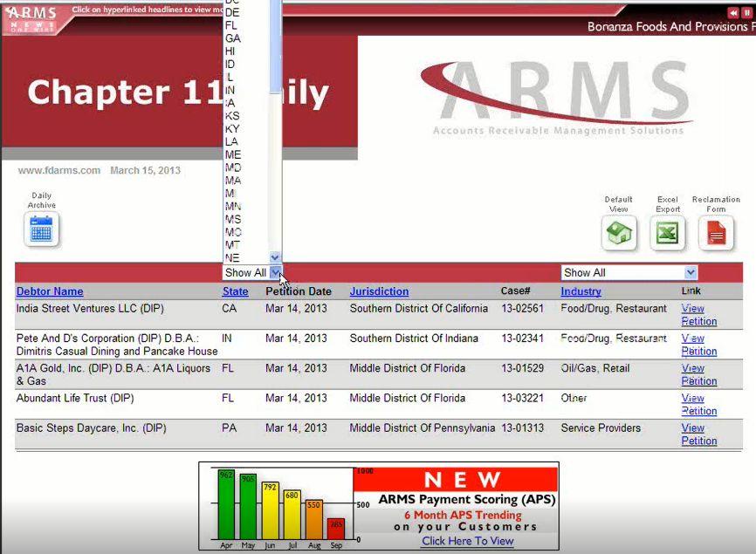Click the state list scroll-down arrow

275,257
